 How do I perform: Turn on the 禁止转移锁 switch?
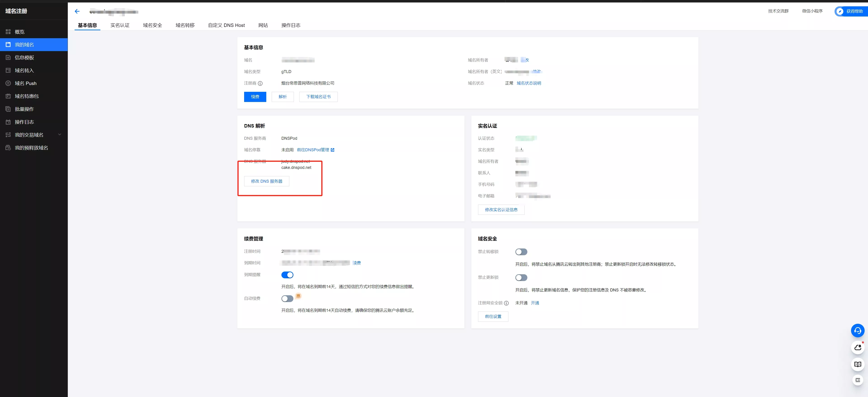[x=521, y=252]
